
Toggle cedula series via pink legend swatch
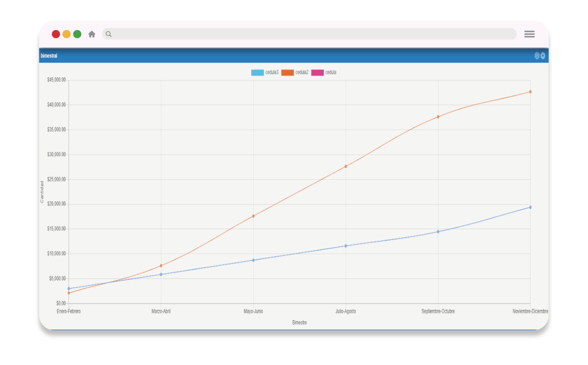(x=317, y=73)
